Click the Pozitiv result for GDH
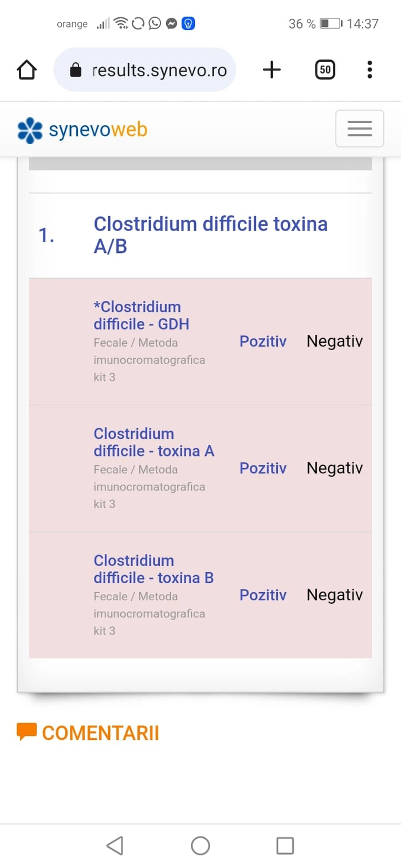This screenshot has width=401, height=868. click(263, 342)
